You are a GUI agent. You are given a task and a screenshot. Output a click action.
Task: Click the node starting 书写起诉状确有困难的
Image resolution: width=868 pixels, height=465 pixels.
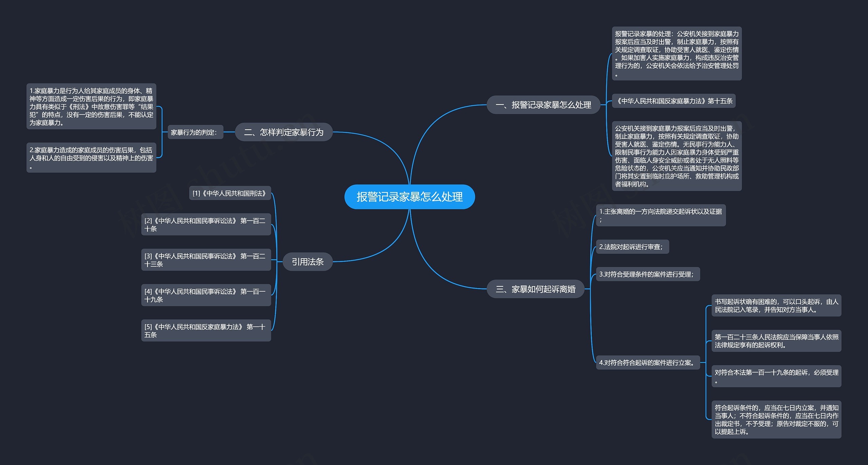pyautogui.click(x=776, y=305)
